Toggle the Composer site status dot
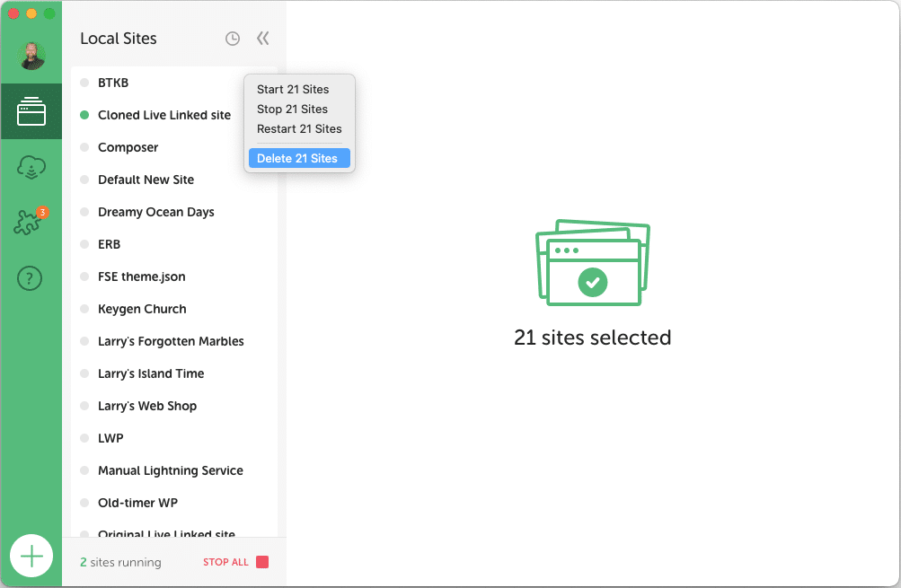Viewport: 901px width, 588px height. point(84,147)
